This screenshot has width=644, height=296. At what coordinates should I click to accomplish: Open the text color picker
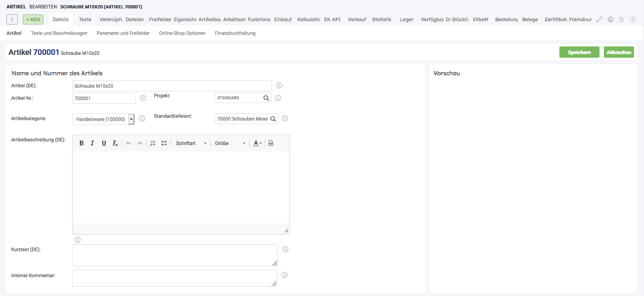tap(257, 143)
